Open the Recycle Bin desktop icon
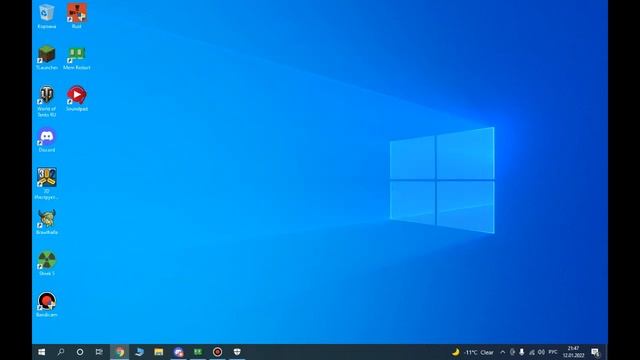The width and height of the screenshot is (640, 360). [x=47, y=16]
